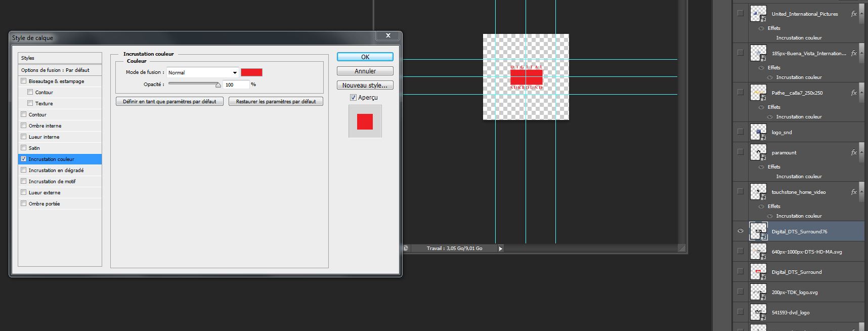Screen dimensions: 868x331
Task: Click the logo_snd layer thumbnail
Action: point(758,132)
